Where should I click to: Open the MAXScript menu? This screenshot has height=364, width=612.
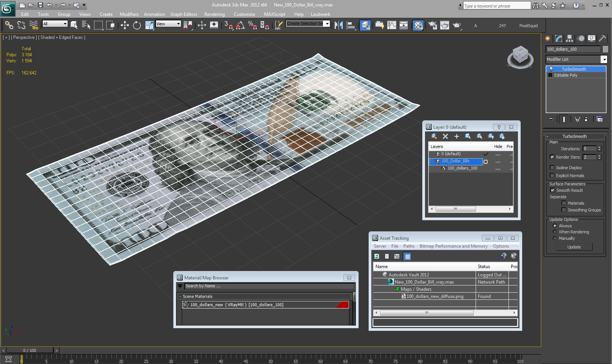click(x=275, y=14)
